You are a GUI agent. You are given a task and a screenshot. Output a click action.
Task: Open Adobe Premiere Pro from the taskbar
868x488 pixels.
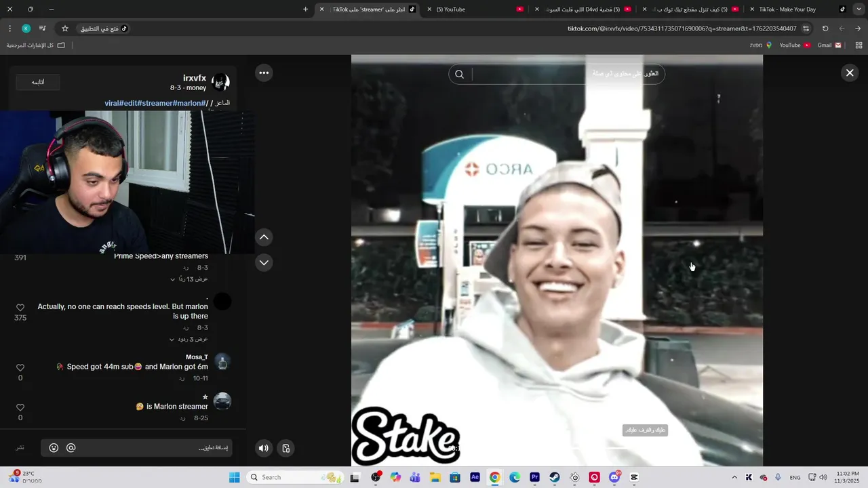[x=534, y=477]
